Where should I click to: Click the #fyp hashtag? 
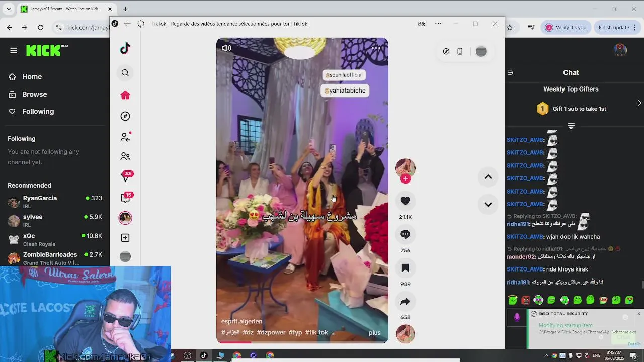(x=295, y=333)
